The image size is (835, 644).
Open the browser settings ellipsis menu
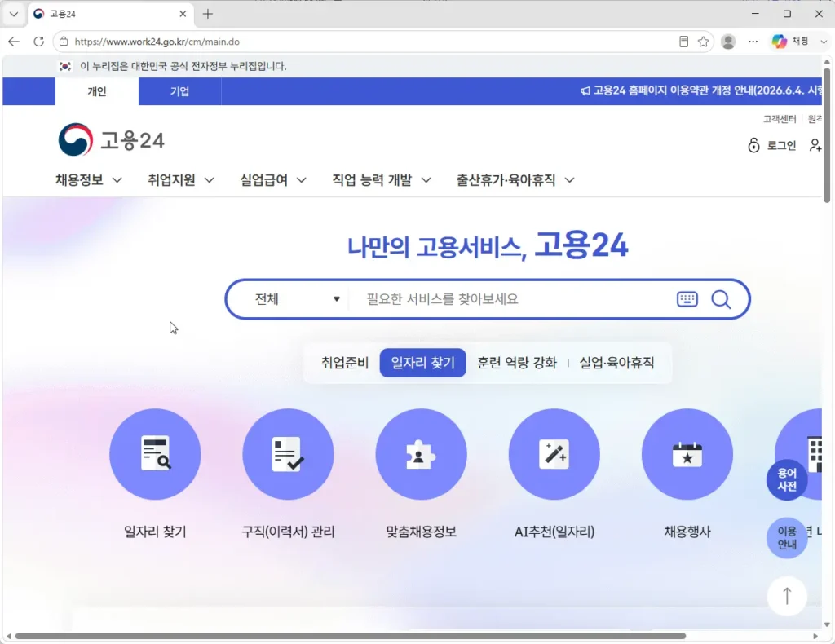point(753,42)
